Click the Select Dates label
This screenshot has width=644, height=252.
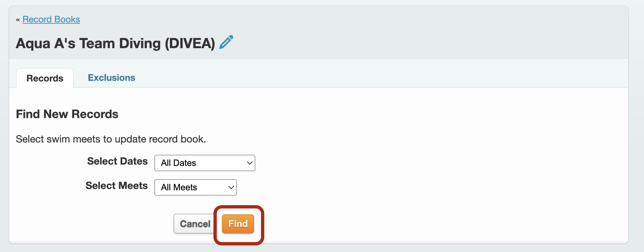117,161
